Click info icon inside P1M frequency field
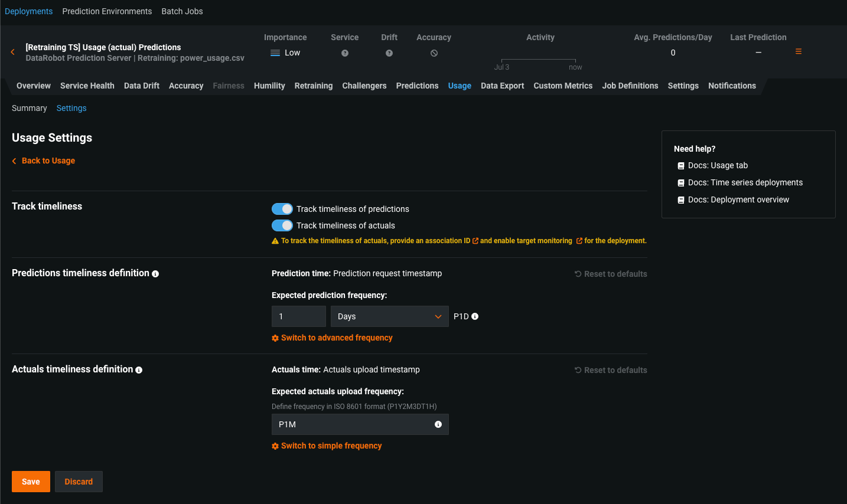 point(438,424)
